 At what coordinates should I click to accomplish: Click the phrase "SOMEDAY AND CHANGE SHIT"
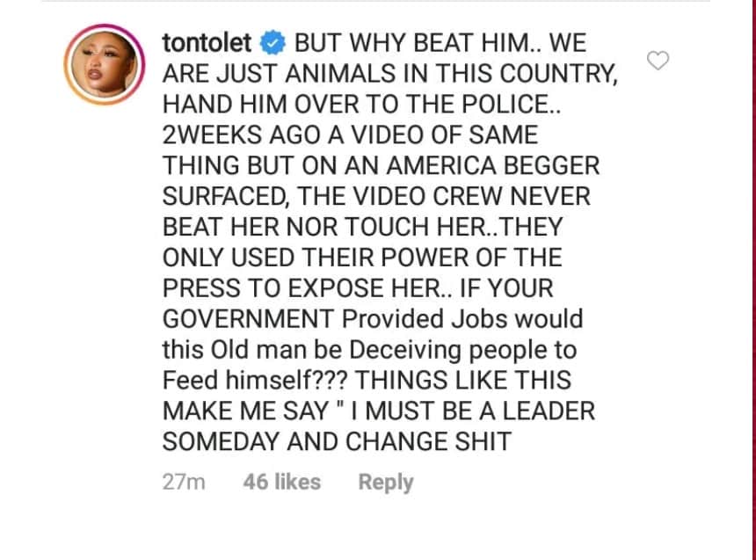pyautogui.click(x=337, y=441)
